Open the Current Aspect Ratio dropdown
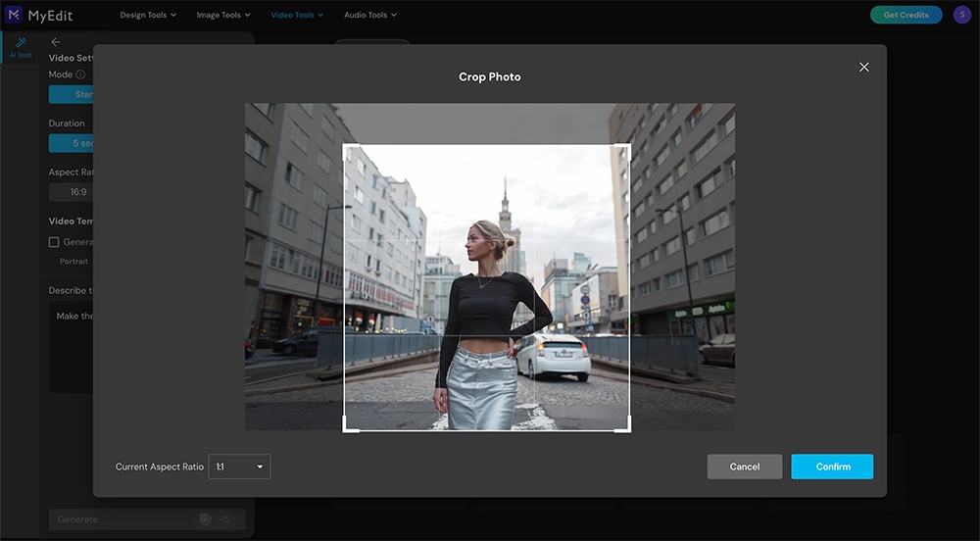The height and width of the screenshot is (541, 980). 239,467
